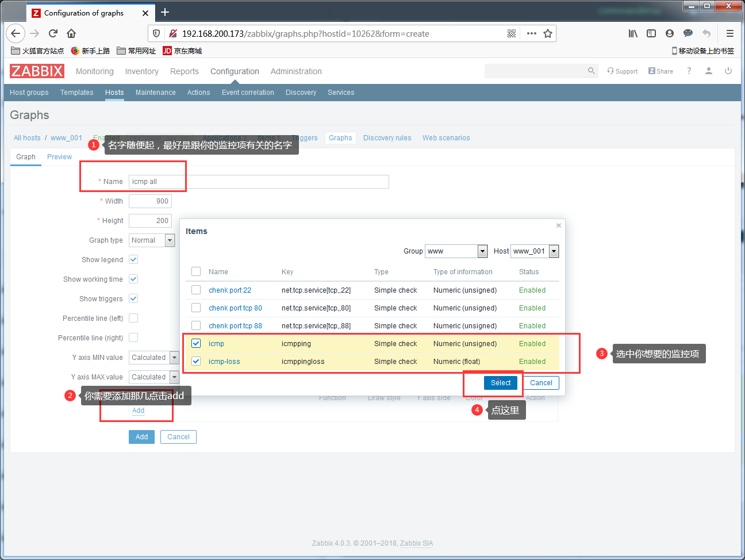Go to the browser home icon
Image resolution: width=745 pixels, height=560 pixels.
(71, 33)
